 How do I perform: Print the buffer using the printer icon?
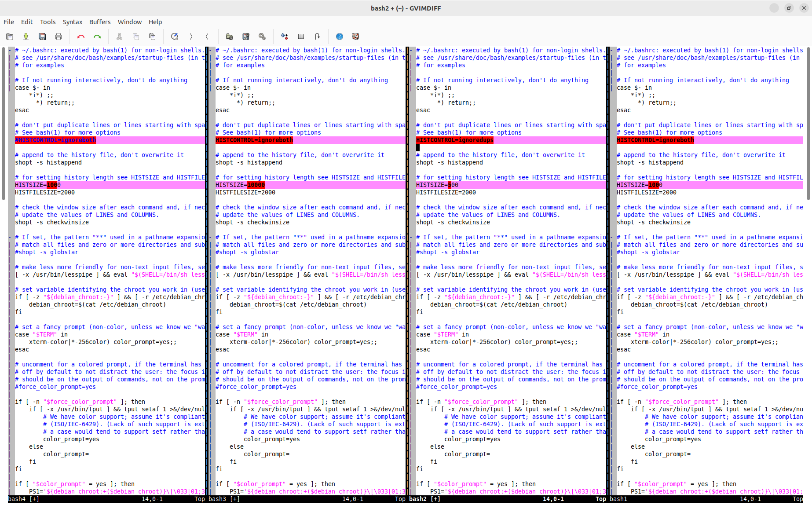point(59,37)
